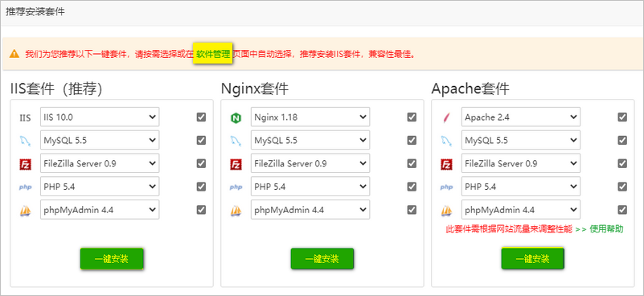Open phpMyAdmin 4.4 dropdown in IIS suite

[x=100, y=210]
